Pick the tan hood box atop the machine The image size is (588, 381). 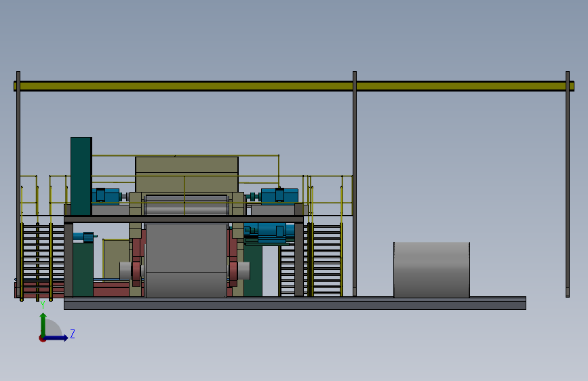(187, 175)
